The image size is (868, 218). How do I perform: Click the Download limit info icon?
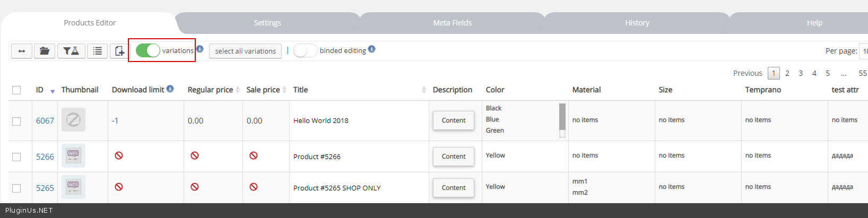[x=170, y=89]
